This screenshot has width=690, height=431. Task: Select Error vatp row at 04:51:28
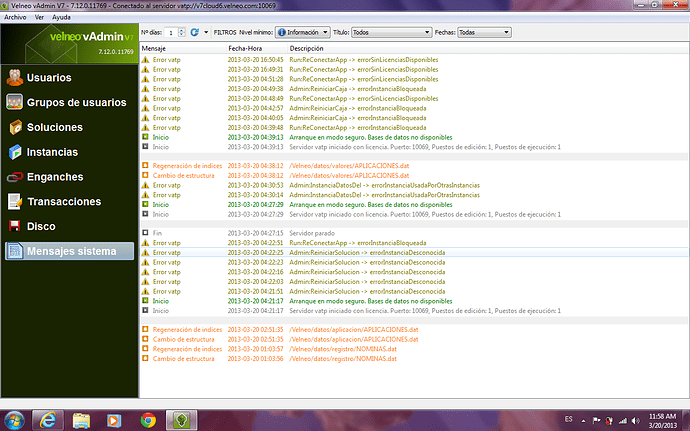pos(414,79)
